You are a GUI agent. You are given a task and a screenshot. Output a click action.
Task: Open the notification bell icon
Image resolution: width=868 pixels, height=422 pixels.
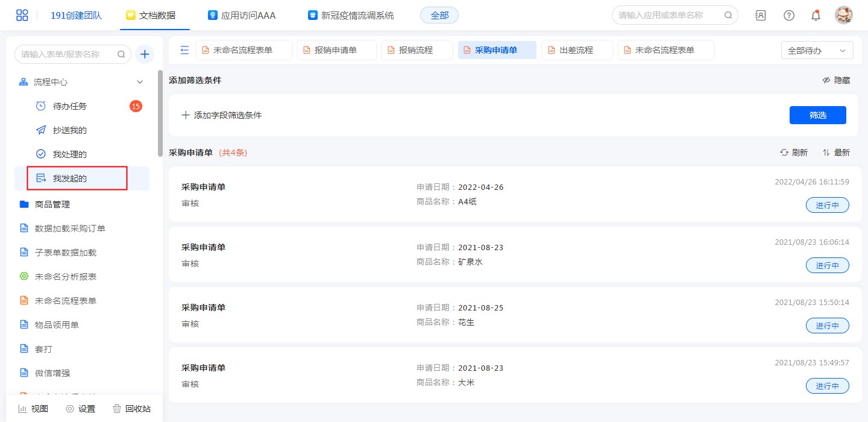[816, 15]
